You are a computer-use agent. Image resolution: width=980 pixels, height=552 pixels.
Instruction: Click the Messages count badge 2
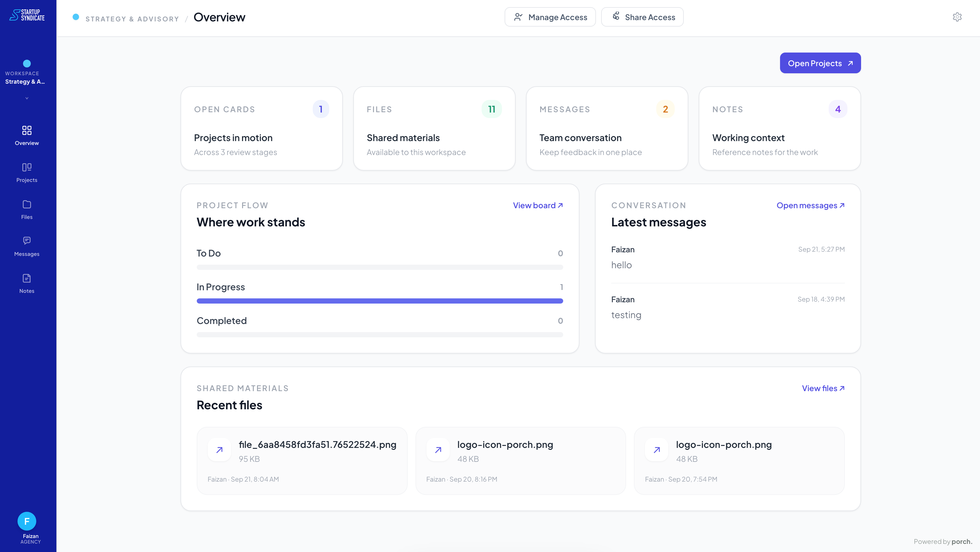click(665, 109)
